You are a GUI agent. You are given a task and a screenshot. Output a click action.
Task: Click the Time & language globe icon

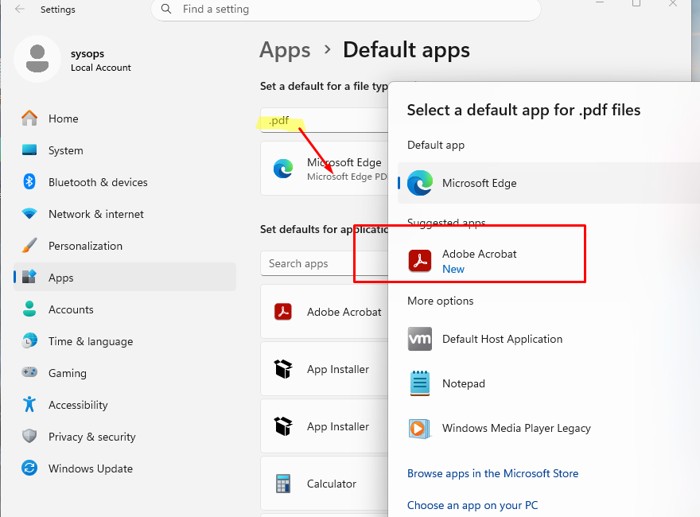[x=29, y=341]
